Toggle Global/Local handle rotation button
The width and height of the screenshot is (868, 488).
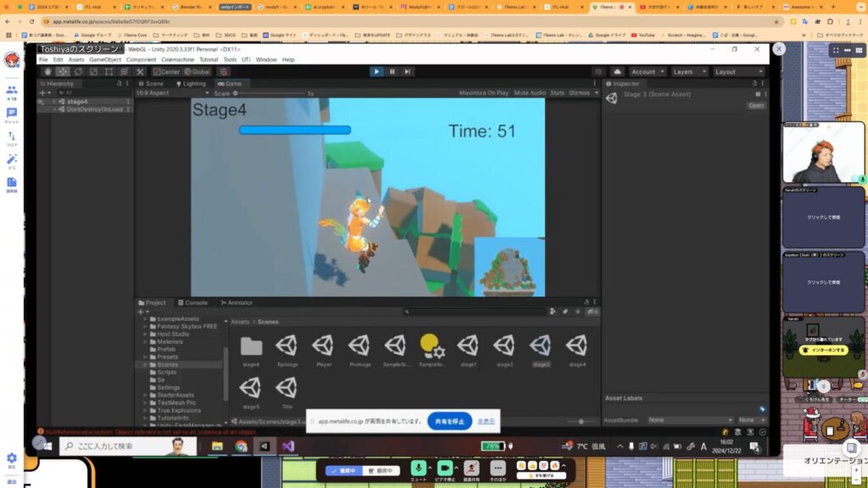click(197, 72)
